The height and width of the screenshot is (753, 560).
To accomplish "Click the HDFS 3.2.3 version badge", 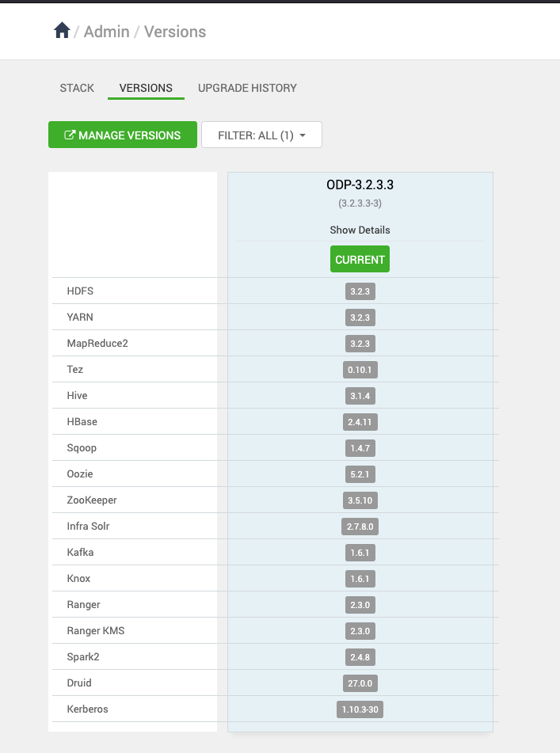I will coord(360,291).
